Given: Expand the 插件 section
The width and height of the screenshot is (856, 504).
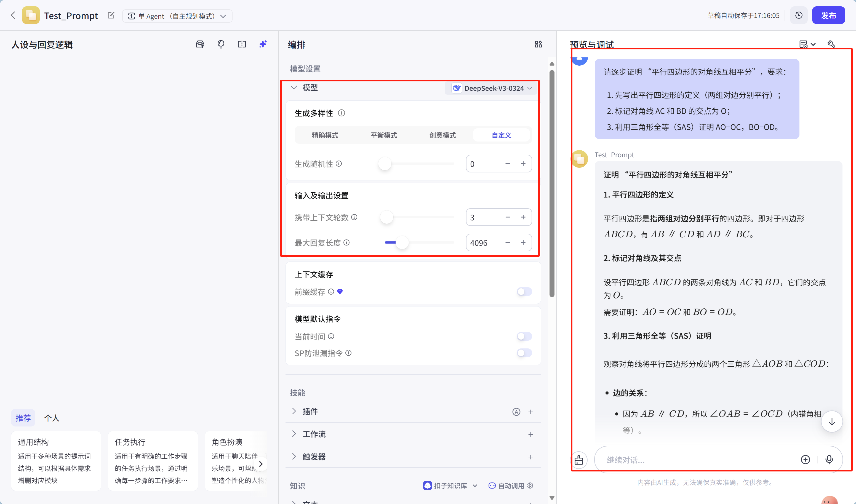Looking at the screenshot, I should click(x=294, y=411).
